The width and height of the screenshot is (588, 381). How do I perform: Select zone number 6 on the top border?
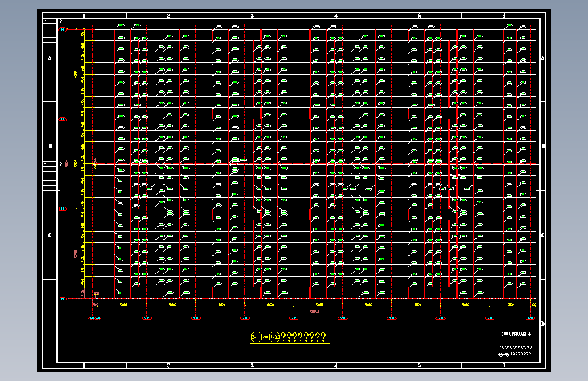[x=504, y=16]
